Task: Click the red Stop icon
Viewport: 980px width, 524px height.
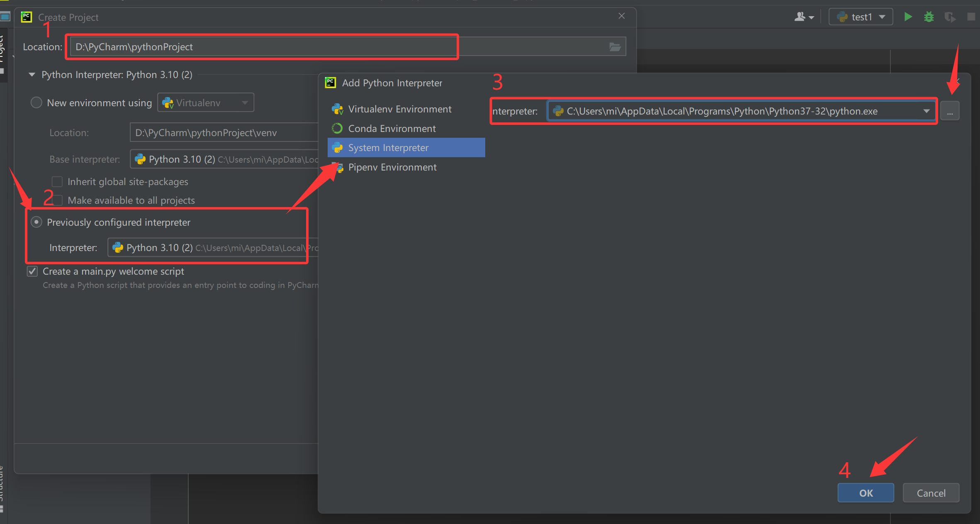Action: pos(971,17)
